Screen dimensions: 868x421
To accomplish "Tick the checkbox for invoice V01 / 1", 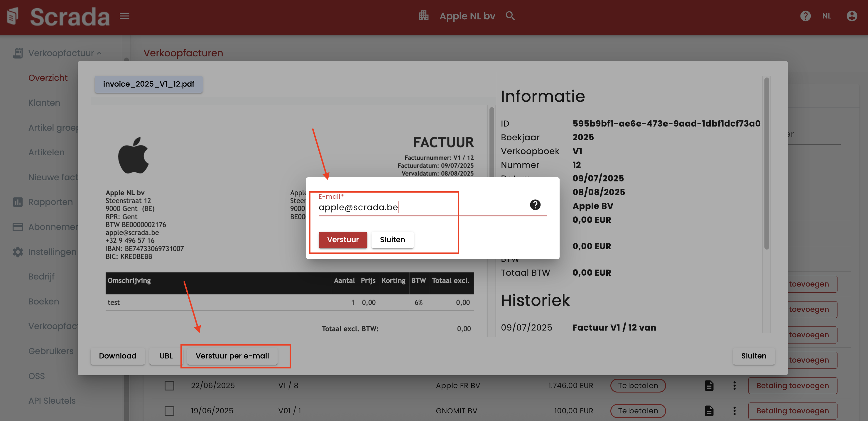I will pos(169,410).
